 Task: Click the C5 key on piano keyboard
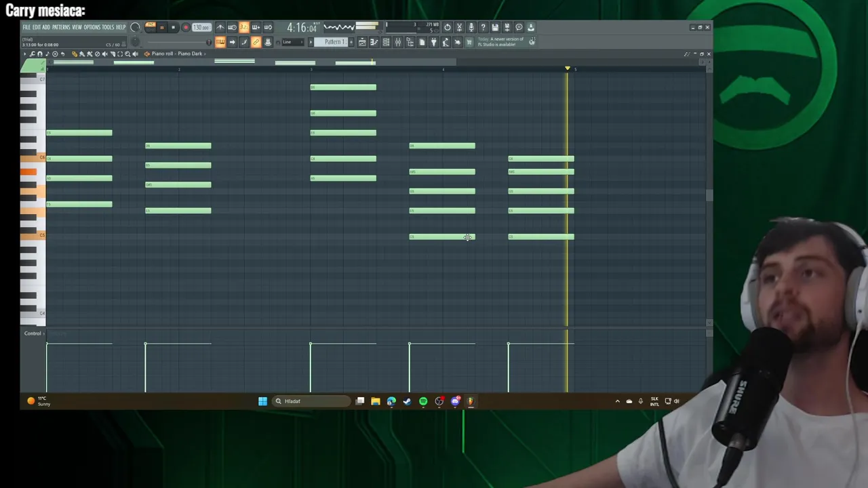[33, 235]
